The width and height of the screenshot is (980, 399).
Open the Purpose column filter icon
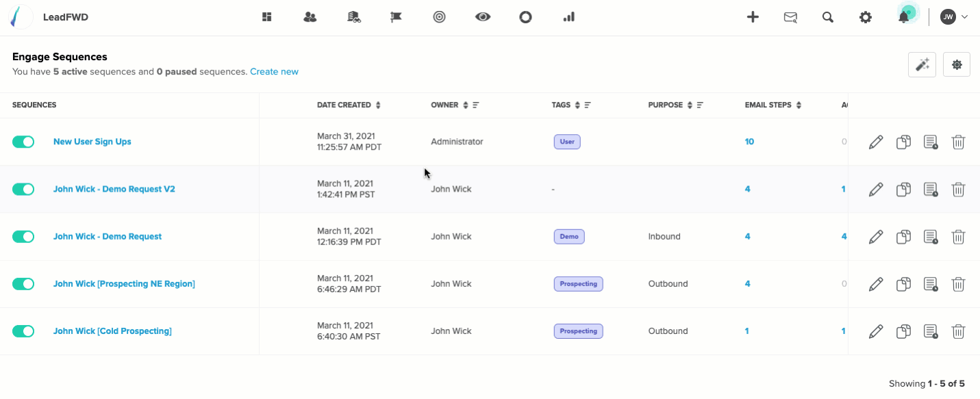(x=700, y=105)
